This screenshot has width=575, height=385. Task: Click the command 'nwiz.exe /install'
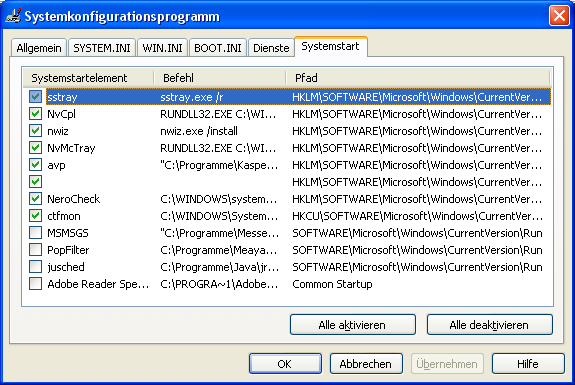(x=199, y=131)
